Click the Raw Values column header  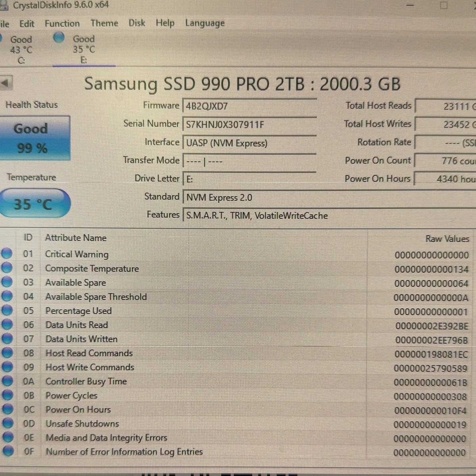(x=447, y=239)
